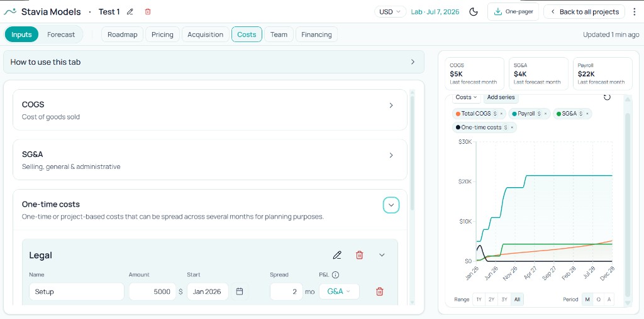This screenshot has width=644, height=319.
Task: Click the Amount field showing 5000
Action: click(152, 291)
